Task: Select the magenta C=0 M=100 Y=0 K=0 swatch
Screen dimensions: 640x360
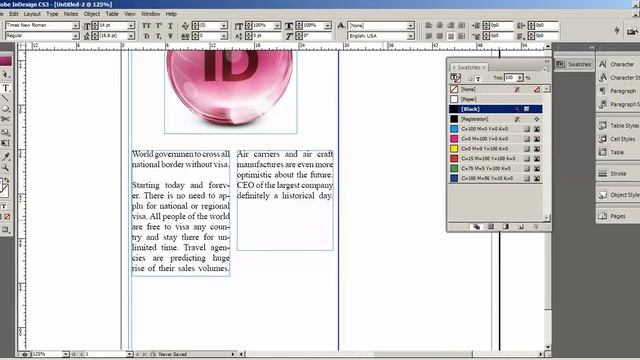Action: (496, 139)
